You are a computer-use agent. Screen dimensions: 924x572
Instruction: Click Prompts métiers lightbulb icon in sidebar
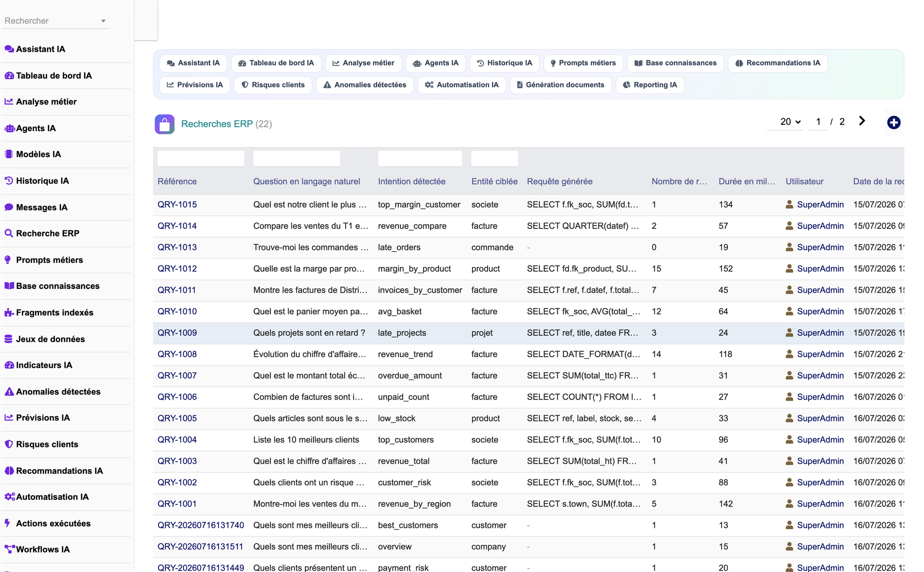click(8, 260)
